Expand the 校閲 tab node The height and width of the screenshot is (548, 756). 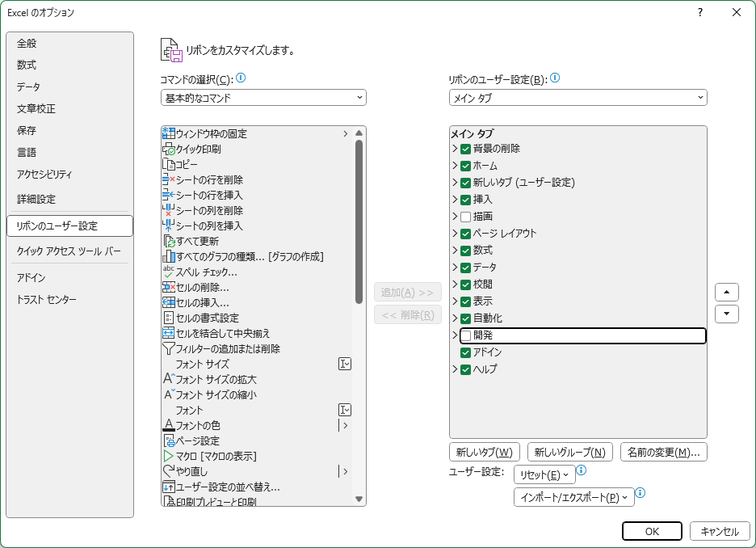455,285
